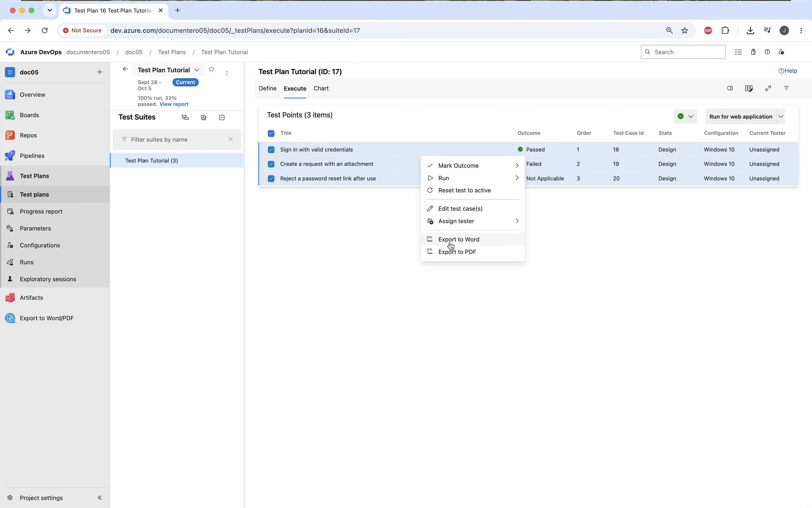Collapse the left navigation sidebar
Screen dimensions: 812x508
pyautogui.click(x=100, y=498)
